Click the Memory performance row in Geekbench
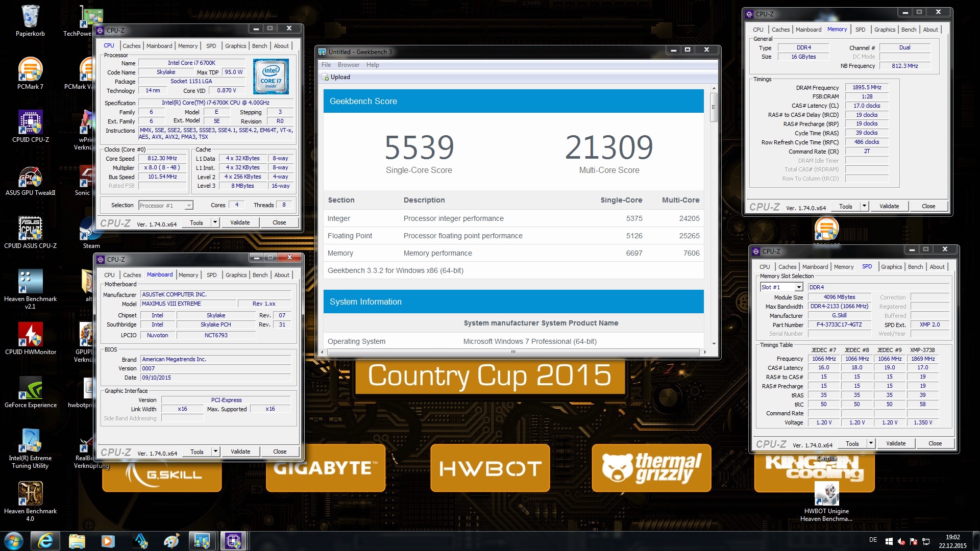Screen dimensions: 980x551 513,253
